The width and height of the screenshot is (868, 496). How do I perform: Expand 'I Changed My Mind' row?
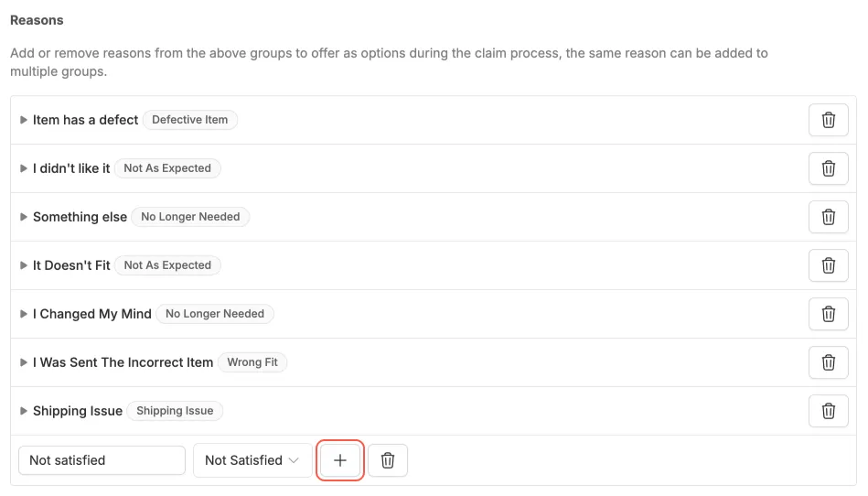click(24, 314)
